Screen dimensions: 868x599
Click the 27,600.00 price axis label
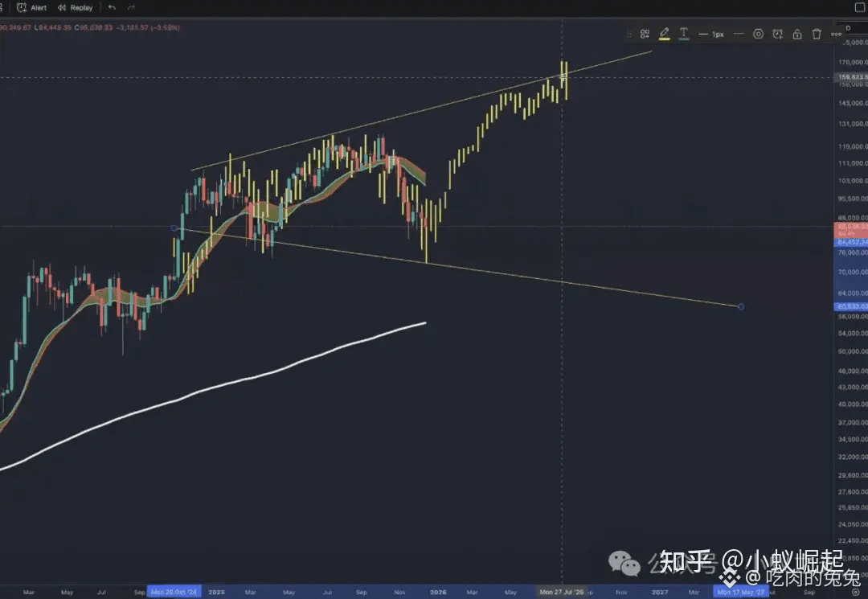tap(853, 491)
